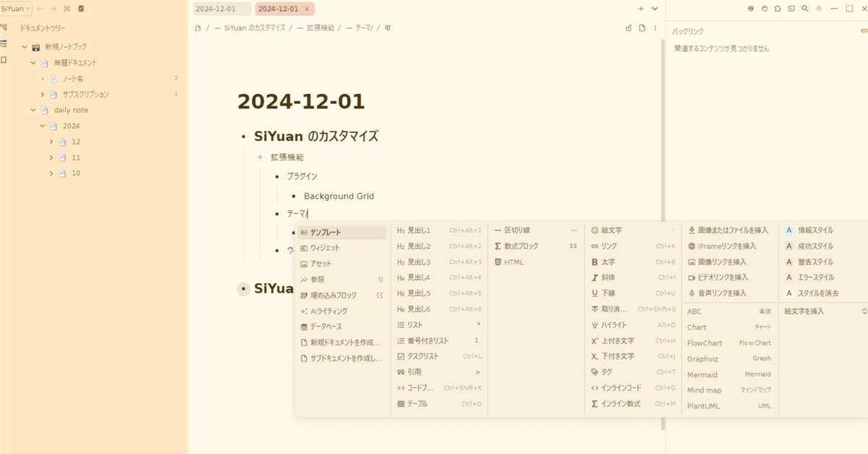
Task: Go forward with the right arrow
Action: coord(53,9)
